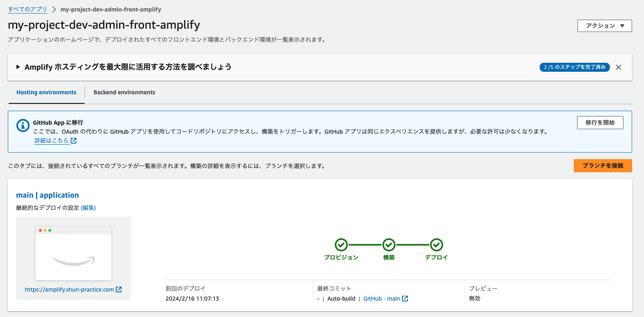
Task: Click the 無効 preview status text
Action: (x=475, y=299)
